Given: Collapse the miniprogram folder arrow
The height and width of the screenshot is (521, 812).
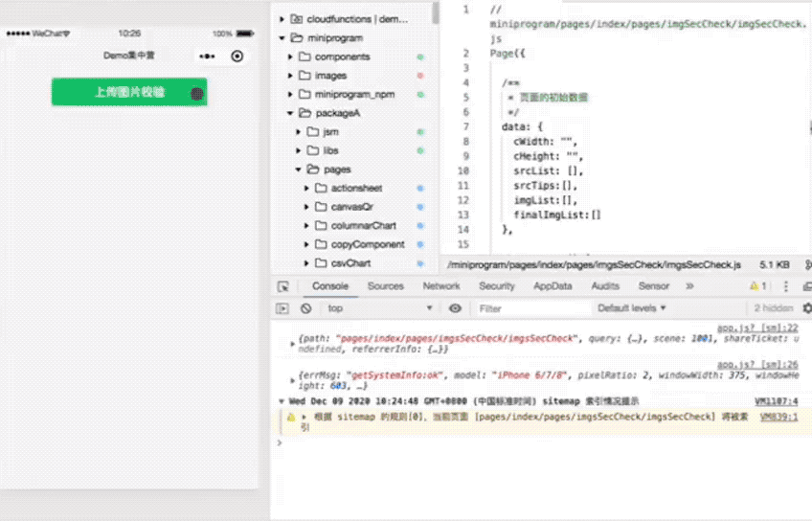Looking at the screenshot, I should pyautogui.click(x=282, y=37).
